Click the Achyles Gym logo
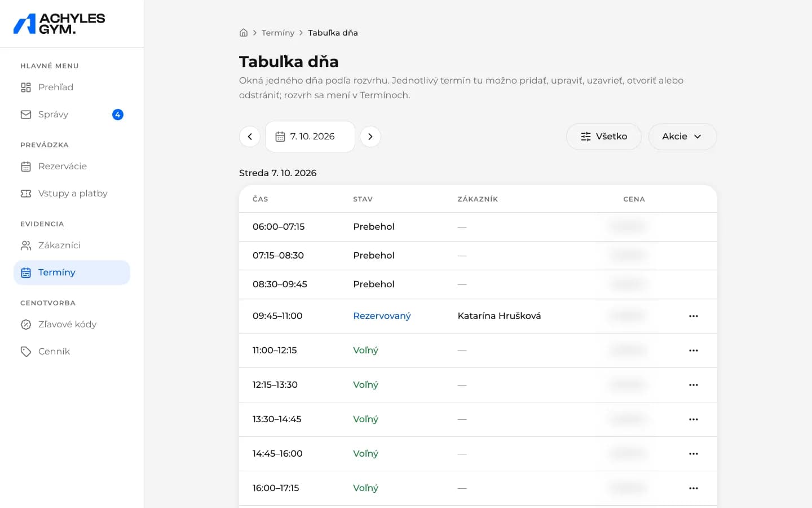This screenshot has height=508, width=812. pos(59,24)
